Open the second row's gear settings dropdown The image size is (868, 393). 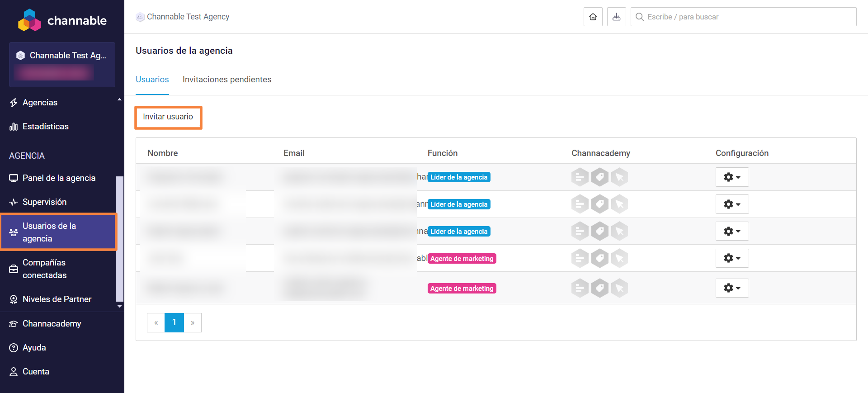coord(732,204)
